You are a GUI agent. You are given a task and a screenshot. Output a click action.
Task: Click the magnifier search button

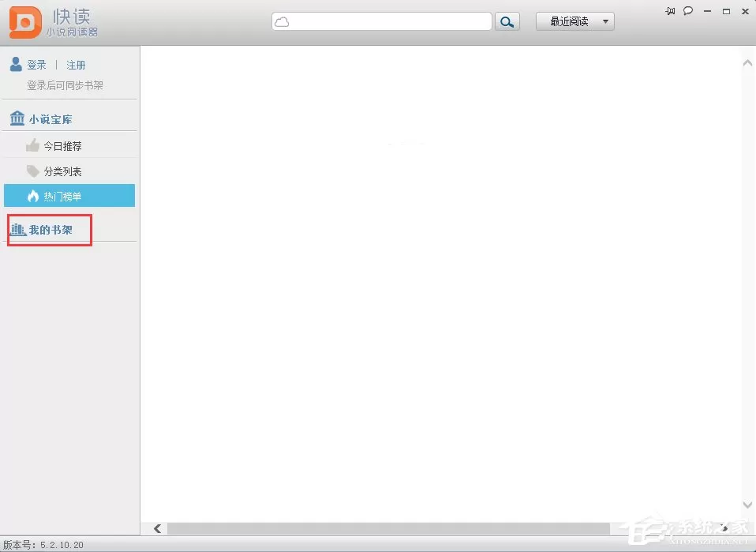click(x=507, y=21)
